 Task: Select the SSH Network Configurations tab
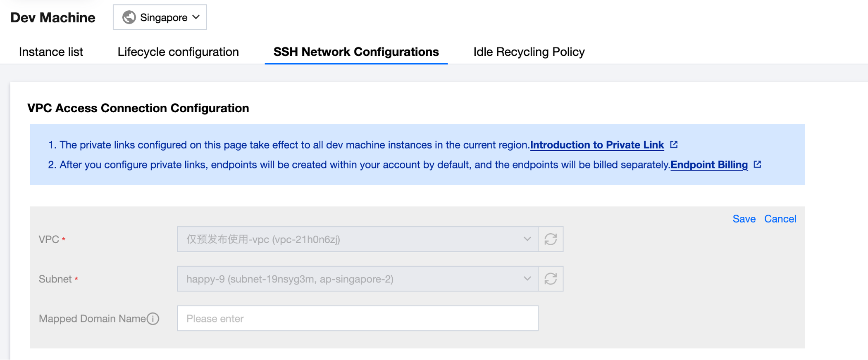click(356, 52)
